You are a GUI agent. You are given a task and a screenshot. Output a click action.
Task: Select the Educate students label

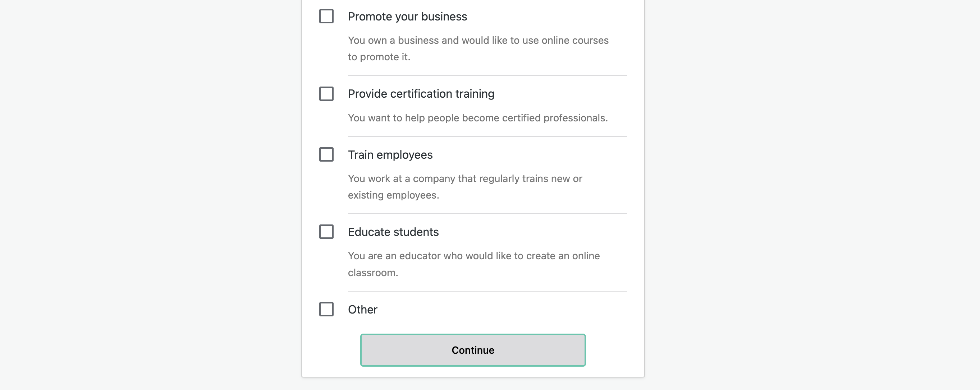[x=393, y=232]
